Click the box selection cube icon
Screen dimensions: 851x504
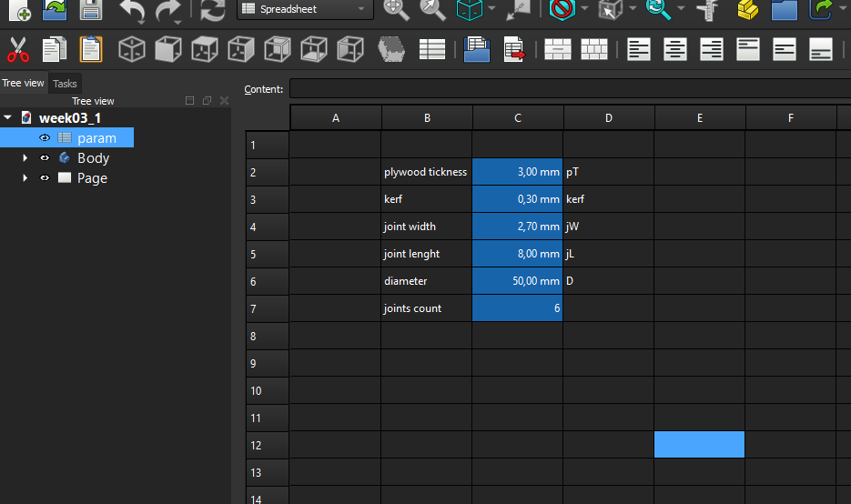(611, 9)
